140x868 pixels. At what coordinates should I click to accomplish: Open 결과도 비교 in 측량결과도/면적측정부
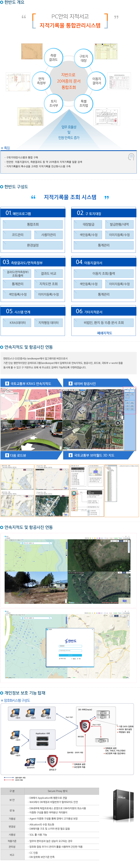(x=49, y=274)
